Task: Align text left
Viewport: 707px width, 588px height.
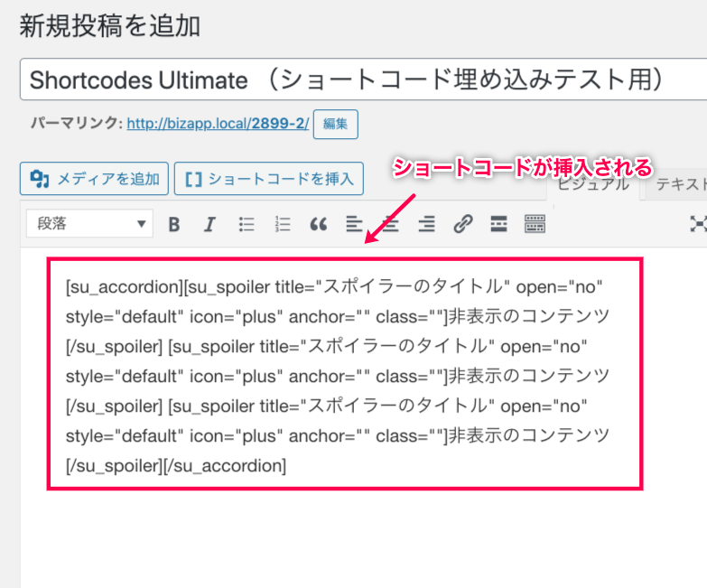Action: point(354,224)
